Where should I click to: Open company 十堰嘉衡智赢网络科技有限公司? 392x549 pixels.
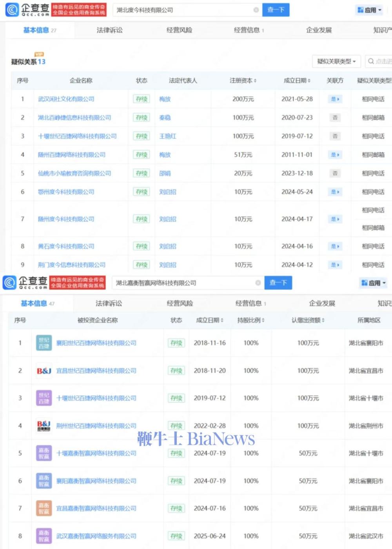click(x=96, y=453)
